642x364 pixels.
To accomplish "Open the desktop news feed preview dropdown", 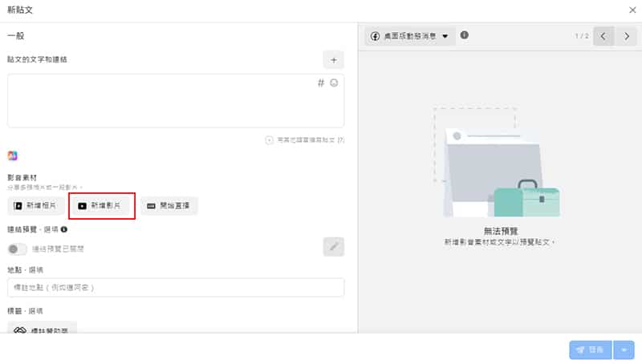I will click(x=410, y=36).
